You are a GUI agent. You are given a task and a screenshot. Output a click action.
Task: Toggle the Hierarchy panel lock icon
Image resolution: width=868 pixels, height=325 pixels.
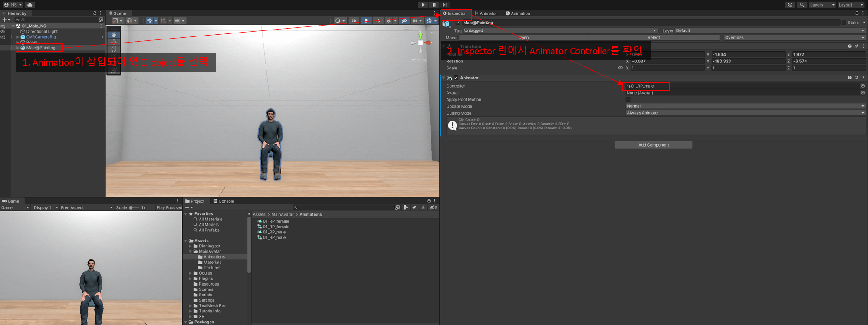click(95, 13)
